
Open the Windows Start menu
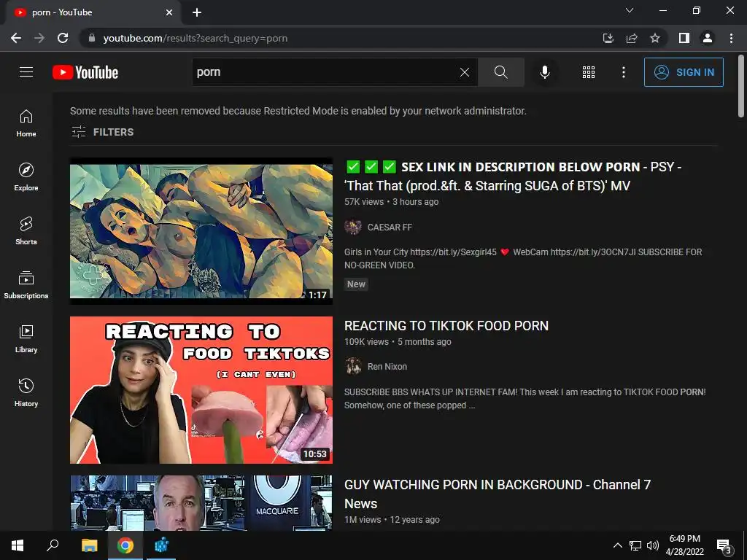click(18, 545)
